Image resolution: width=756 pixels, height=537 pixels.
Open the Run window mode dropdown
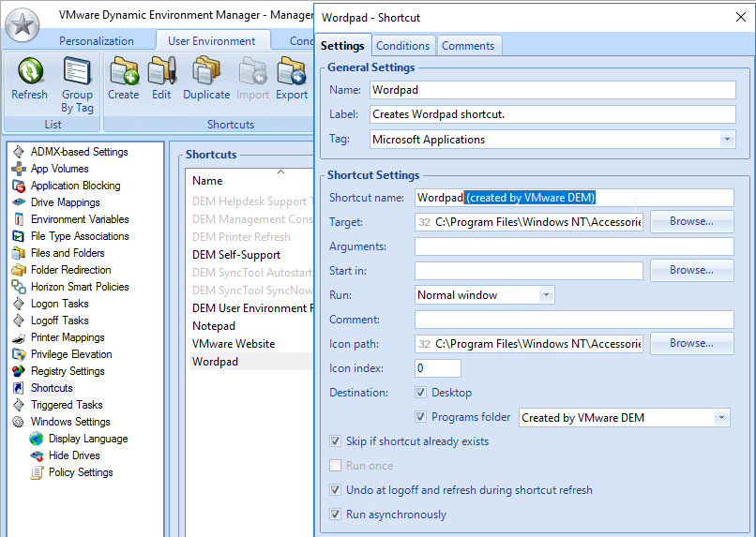pos(546,295)
